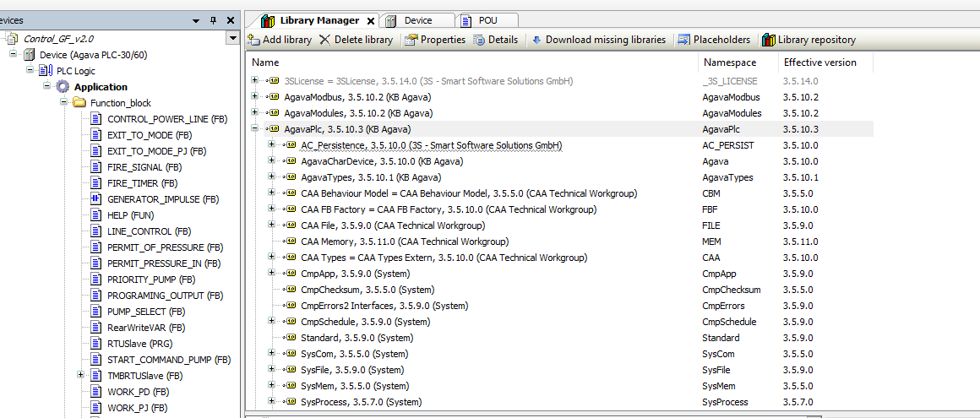The height and width of the screenshot is (418, 980).
Task: Click the Details toolbar icon
Action: (x=480, y=40)
